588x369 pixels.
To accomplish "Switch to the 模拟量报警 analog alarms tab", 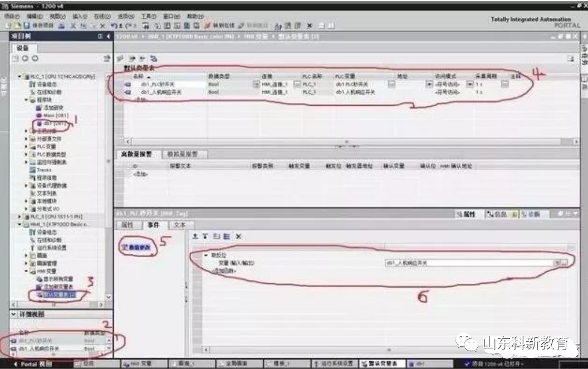I will coord(183,154).
